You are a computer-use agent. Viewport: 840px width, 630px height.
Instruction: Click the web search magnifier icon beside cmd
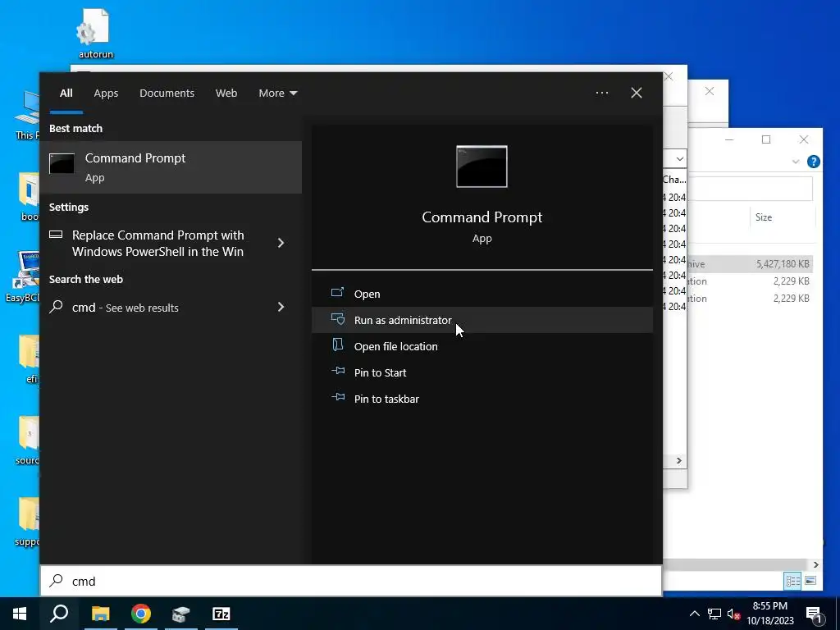(x=57, y=307)
